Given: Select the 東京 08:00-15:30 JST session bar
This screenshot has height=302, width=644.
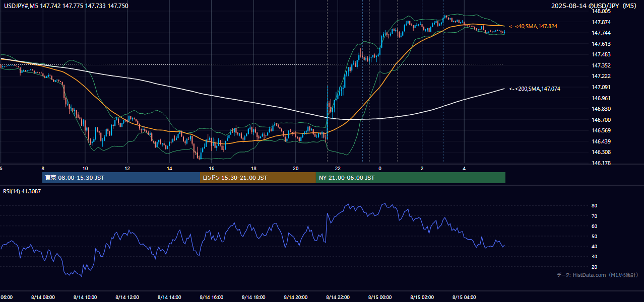Looking at the screenshot, I should pos(121,178).
